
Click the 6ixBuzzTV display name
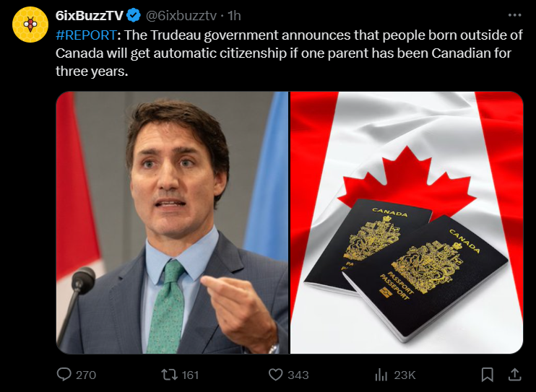coord(89,15)
